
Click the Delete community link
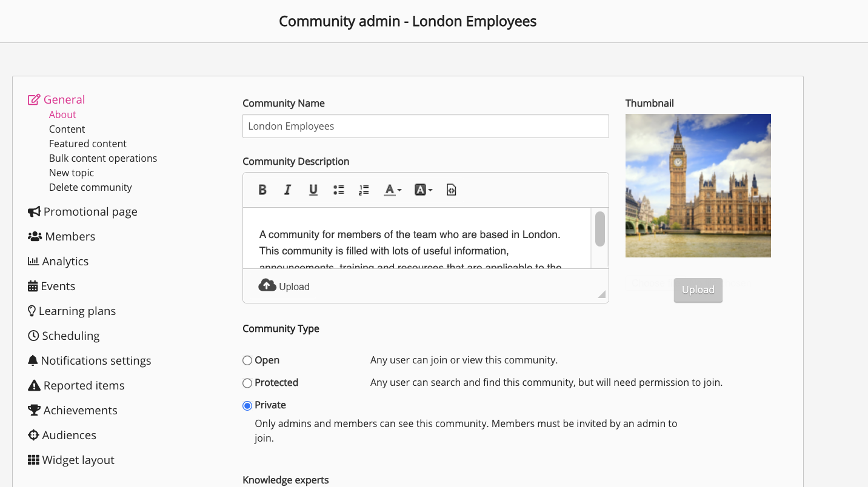pyautogui.click(x=90, y=187)
